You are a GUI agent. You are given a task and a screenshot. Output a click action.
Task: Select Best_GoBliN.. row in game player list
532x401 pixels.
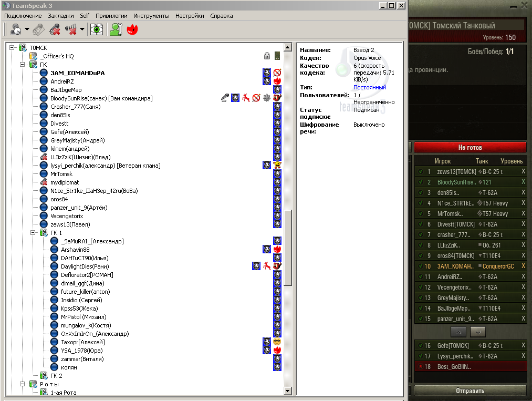click(470, 367)
